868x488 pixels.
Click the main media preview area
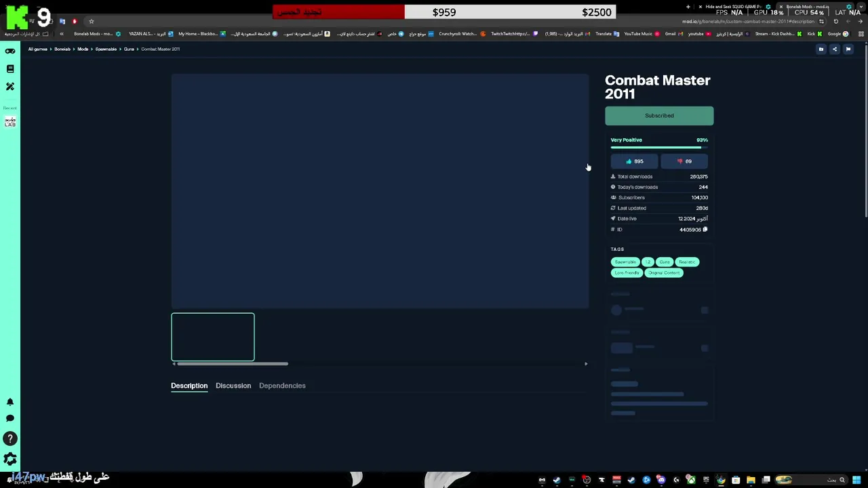click(380, 191)
